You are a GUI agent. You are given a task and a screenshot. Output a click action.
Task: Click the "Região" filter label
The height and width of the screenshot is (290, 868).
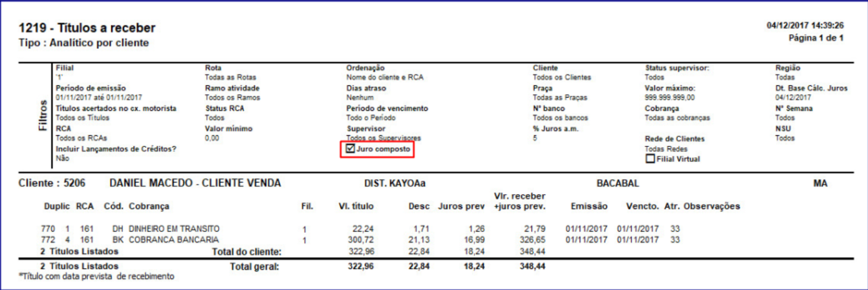click(x=788, y=68)
